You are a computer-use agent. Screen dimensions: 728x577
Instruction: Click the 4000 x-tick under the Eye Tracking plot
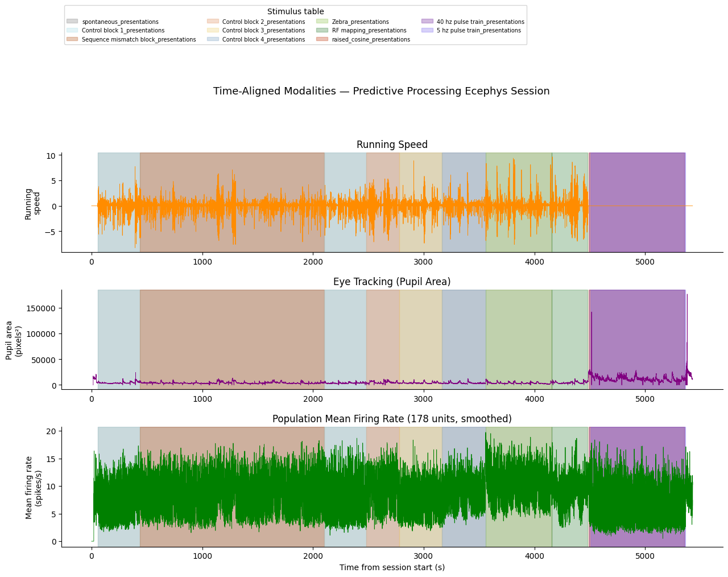535,399
